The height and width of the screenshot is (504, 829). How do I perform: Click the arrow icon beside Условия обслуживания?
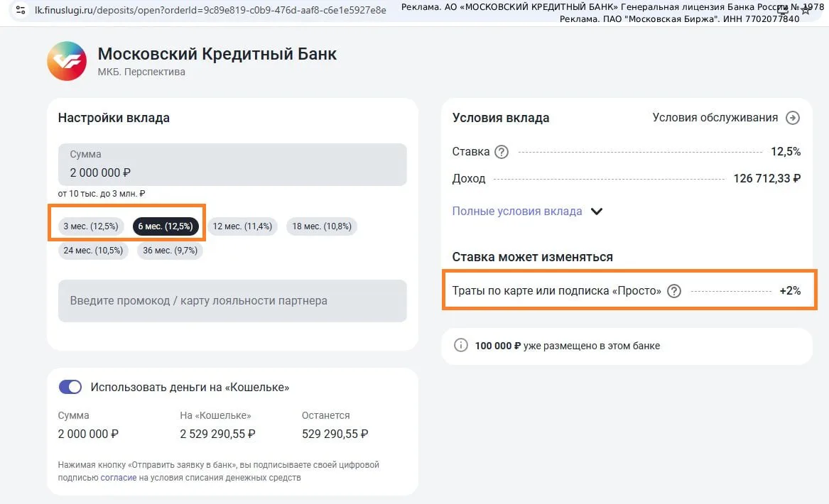coord(793,118)
